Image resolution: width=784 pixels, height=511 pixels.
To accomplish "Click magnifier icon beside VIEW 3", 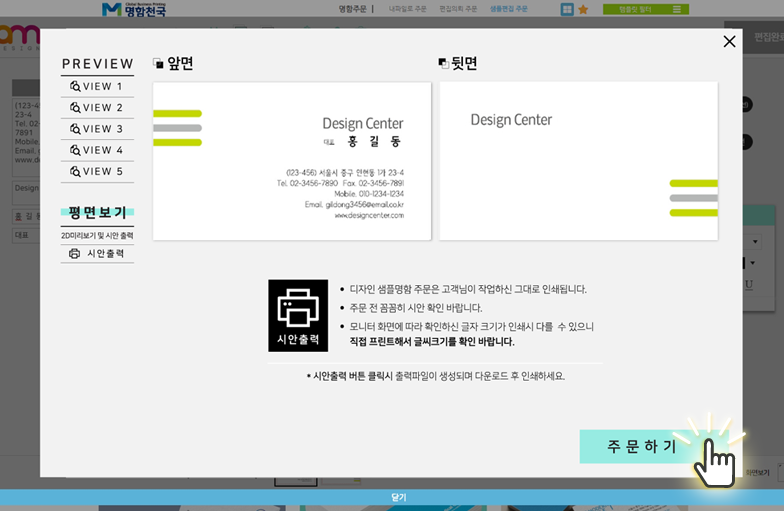I will tap(75, 129).
